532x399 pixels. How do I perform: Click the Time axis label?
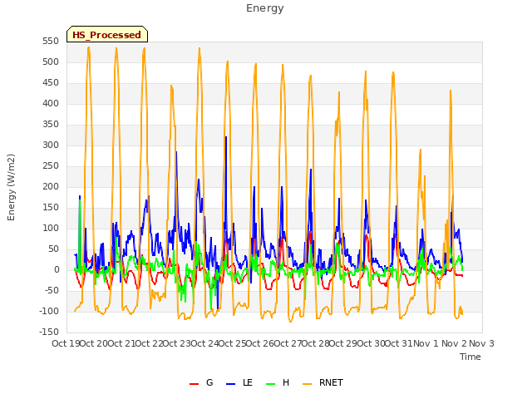point(470,357)
